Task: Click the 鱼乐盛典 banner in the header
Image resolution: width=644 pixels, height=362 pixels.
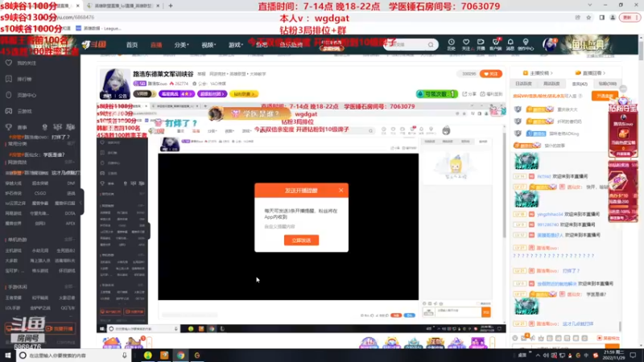Action: pyautogui.click(x=588, y=44)
